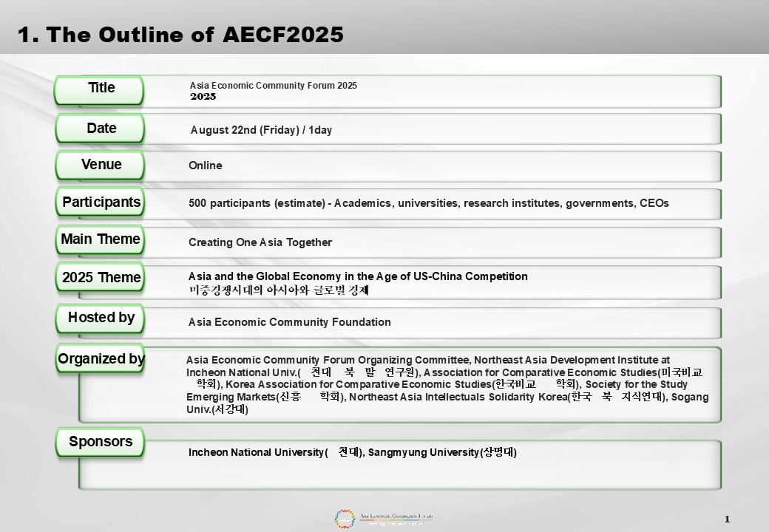Image resolution: width=769 pixels, height=532 pixels.
Task: Select the green 'Date' label box
Action: [x=100, y=129]
